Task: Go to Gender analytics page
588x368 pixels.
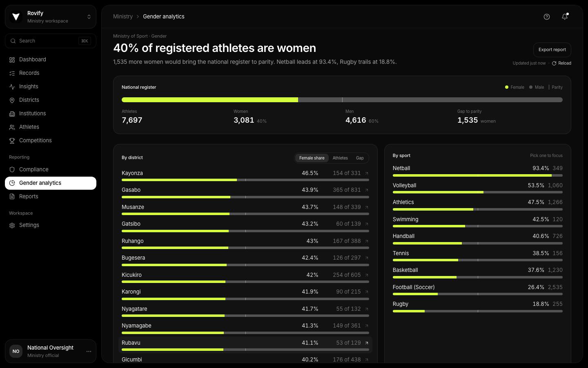Action: point(51,183)
